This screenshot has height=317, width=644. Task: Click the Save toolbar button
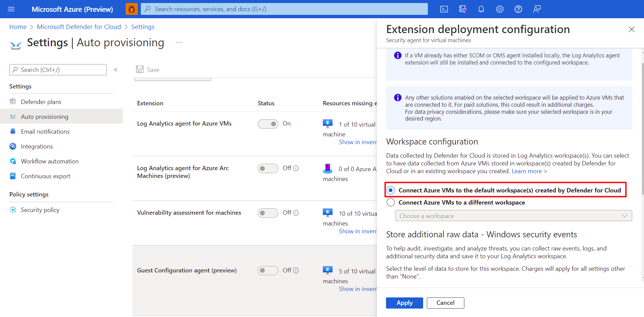[148, 70]
